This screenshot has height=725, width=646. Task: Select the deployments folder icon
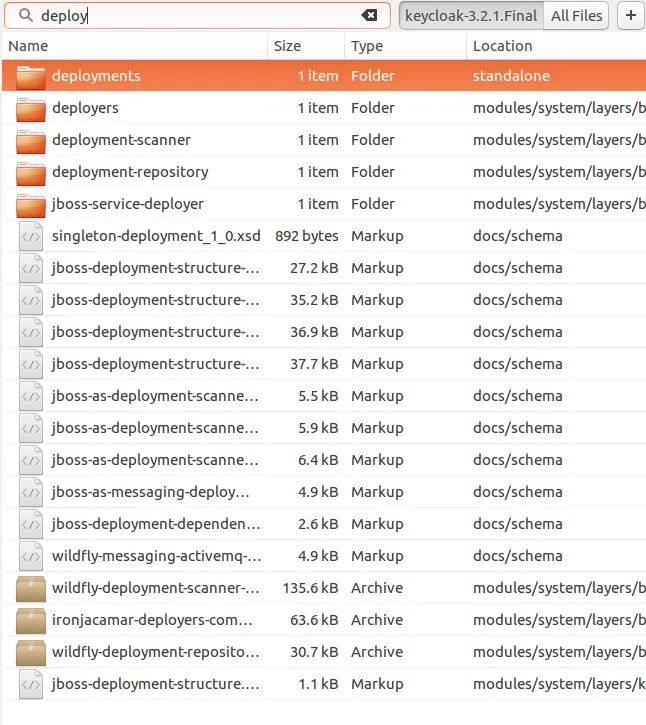31,76
